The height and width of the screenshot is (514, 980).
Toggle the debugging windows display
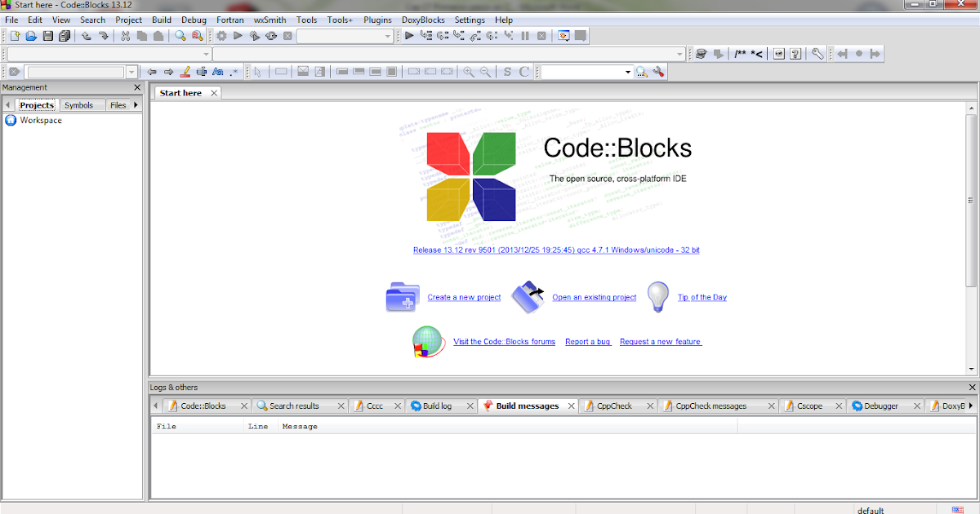click(x=561, y=35)
